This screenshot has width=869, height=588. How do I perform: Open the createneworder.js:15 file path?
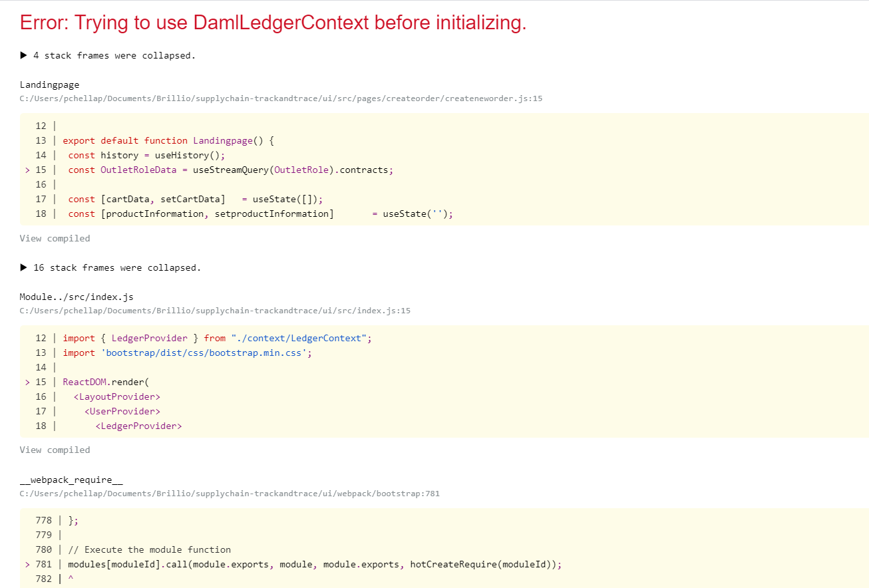click(281, 98)
